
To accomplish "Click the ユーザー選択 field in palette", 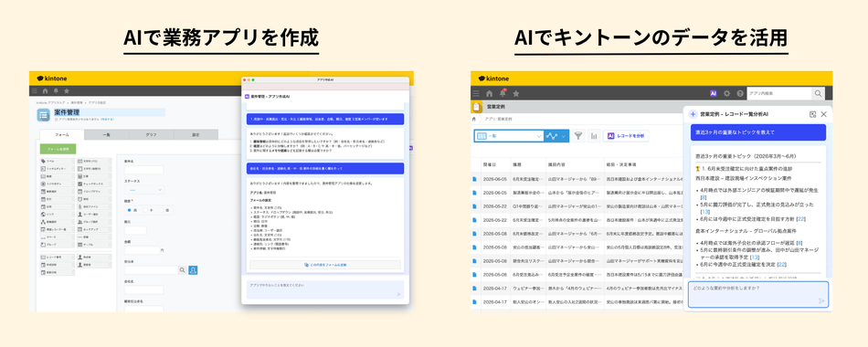I will pos(93,214).
